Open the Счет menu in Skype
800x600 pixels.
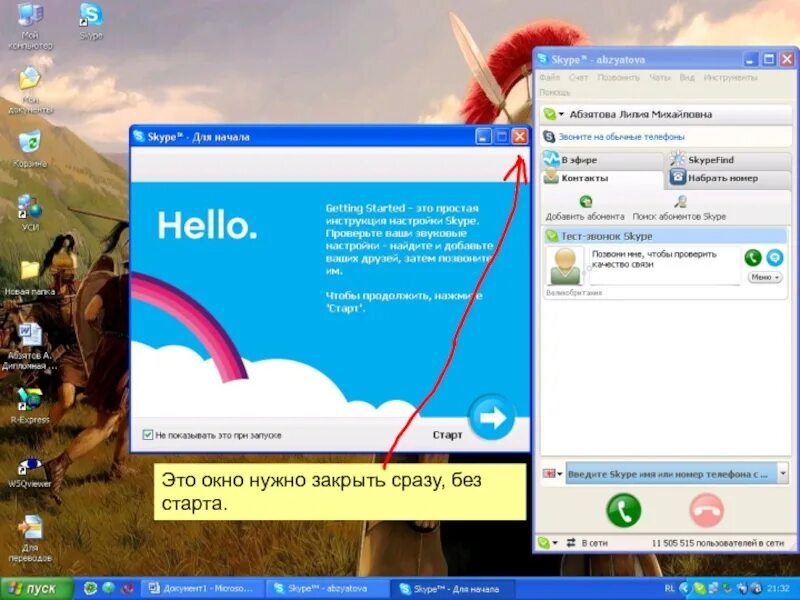click(579, 78)
